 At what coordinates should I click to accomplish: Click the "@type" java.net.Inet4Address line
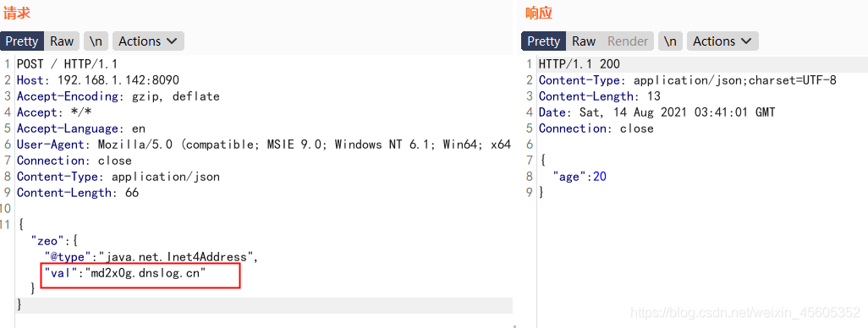tap(151, 257)
